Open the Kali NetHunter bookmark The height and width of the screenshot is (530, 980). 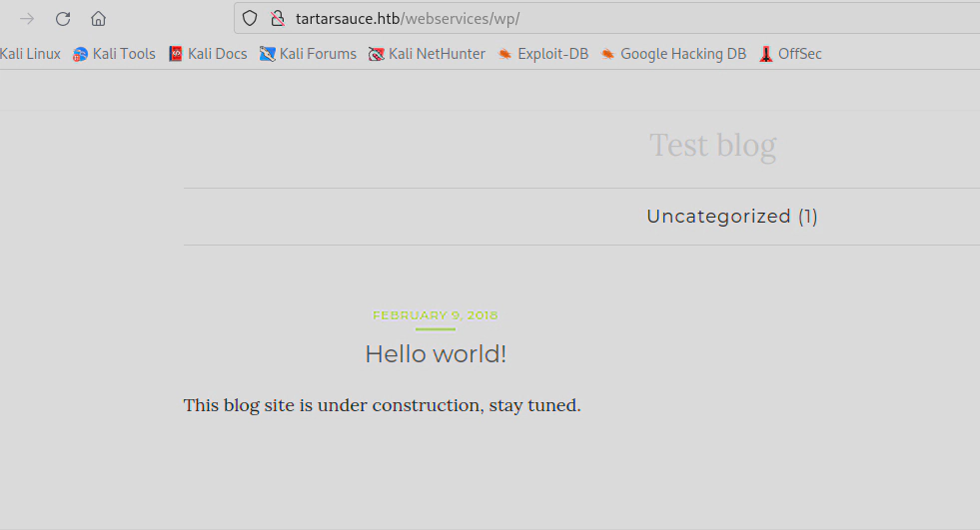pyautogui.click(x=427, y=54)
